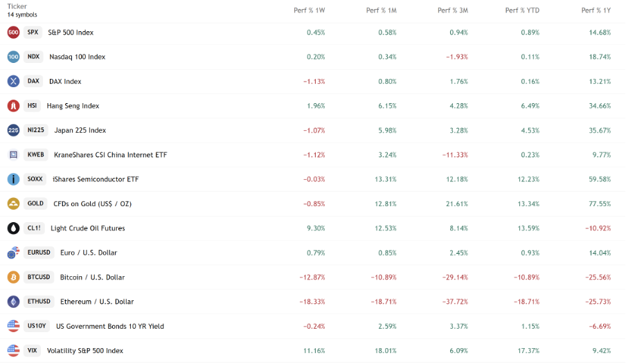Viewport: 626px width, 364px height.
Task: Open the KWEB ticker symbol link
Action: click(36, 155)
